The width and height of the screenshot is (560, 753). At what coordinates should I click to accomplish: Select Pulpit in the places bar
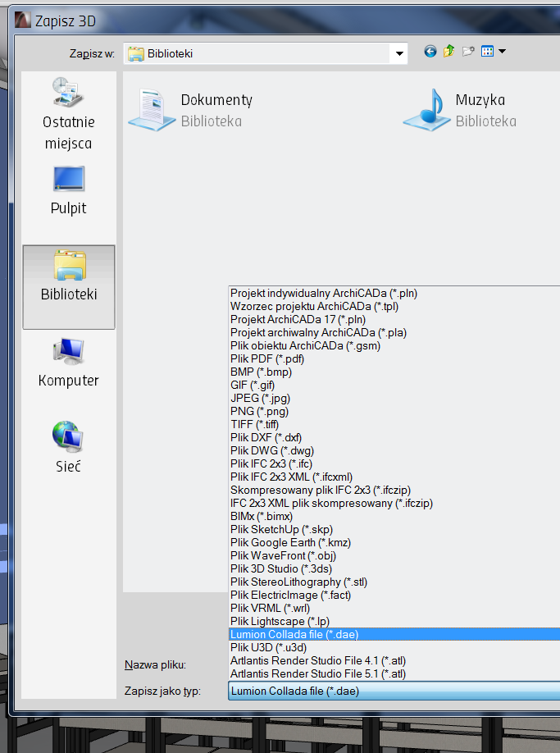(69, 190)
